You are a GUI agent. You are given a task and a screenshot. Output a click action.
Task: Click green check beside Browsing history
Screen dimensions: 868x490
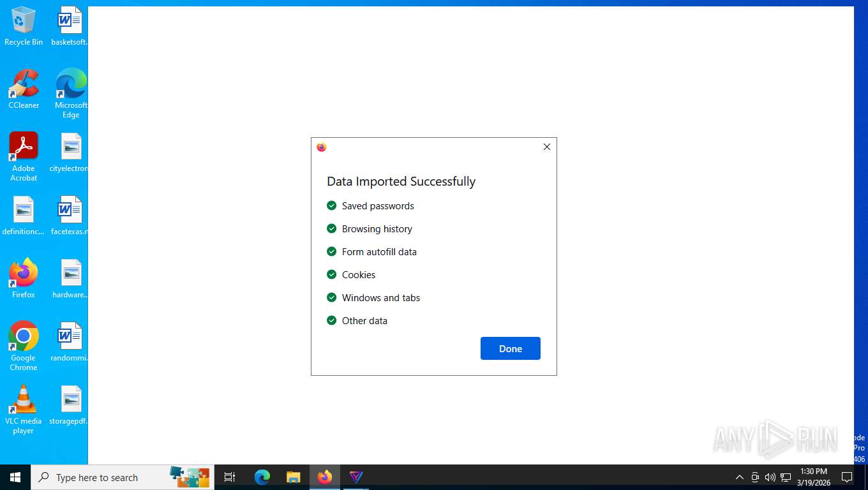click(331, 228)
